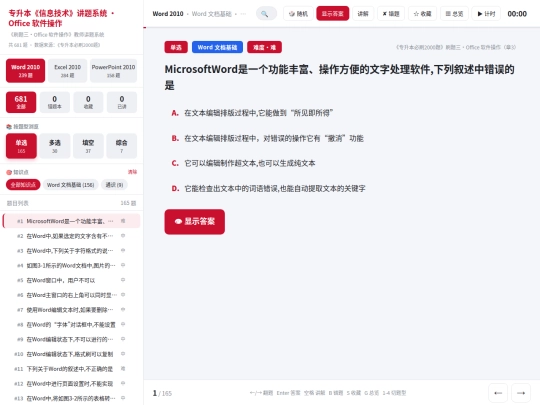Select the 通识 (9) chip

click(x=114, y=185)
